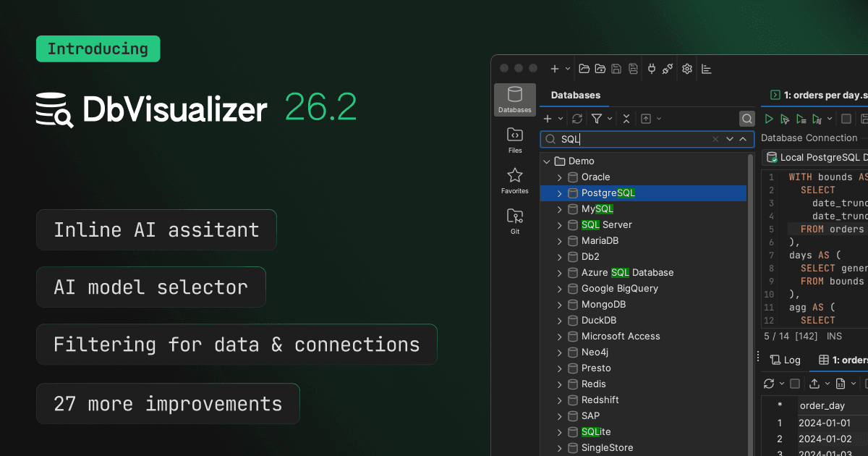Expand the MySQL connection node

click(559, 208)
